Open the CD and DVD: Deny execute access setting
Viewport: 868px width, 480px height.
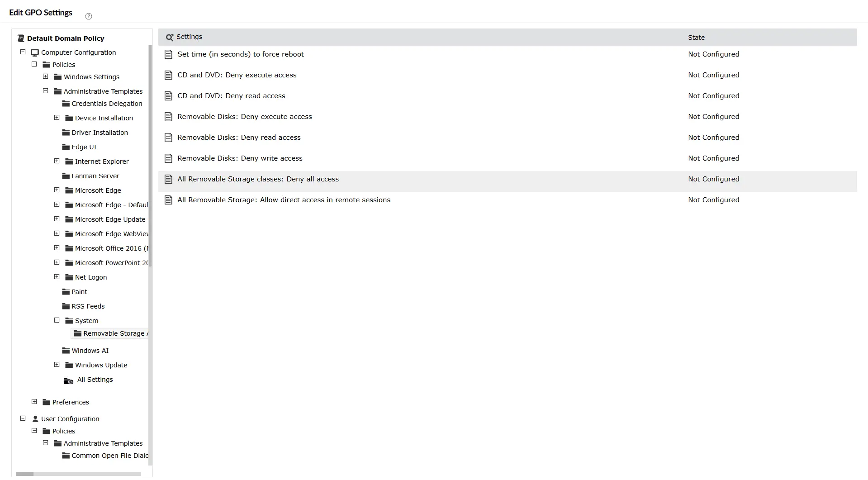(237, 75)
